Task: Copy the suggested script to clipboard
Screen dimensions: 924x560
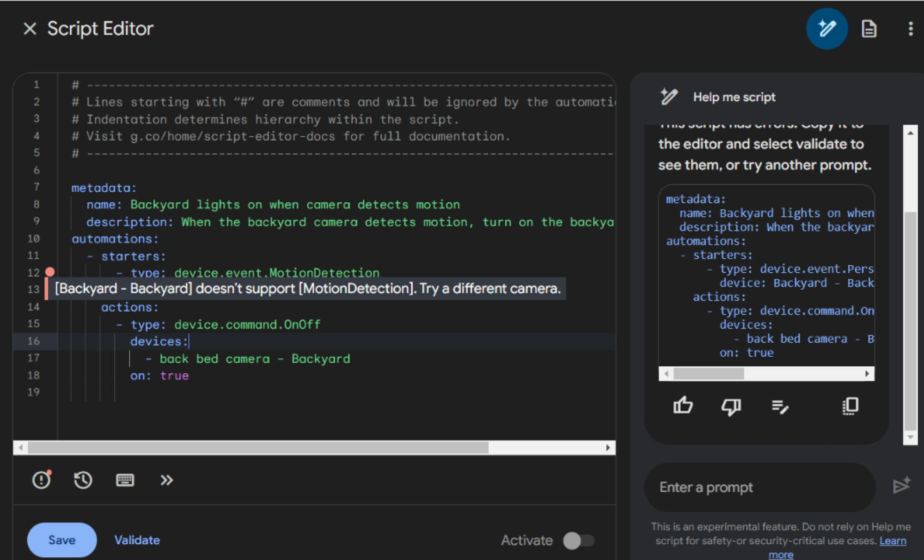Action: [850, 407]
